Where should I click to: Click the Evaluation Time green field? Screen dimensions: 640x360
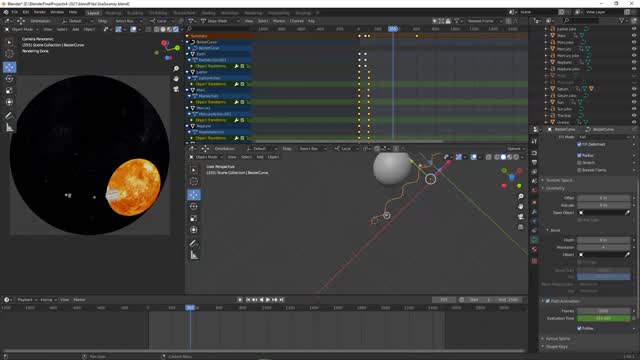tap(603, 318)
